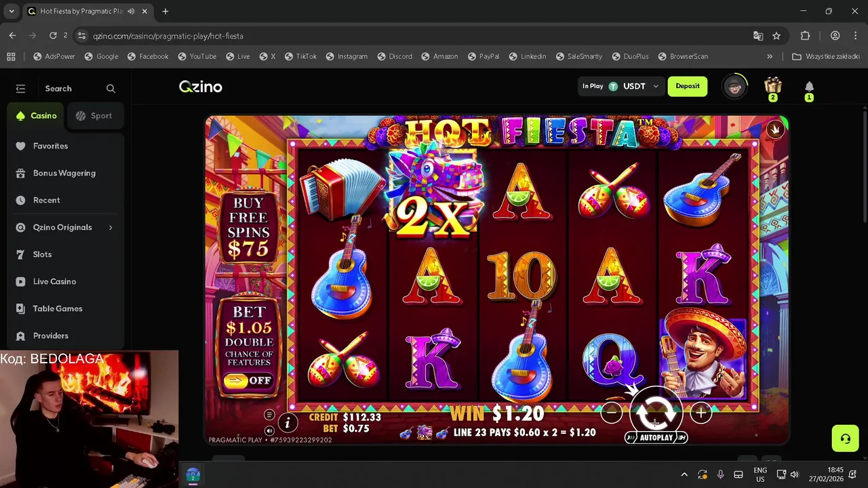Screen dimensions: 868x488
Task: Click the Deposit button
Action: (x=688, y=86)
